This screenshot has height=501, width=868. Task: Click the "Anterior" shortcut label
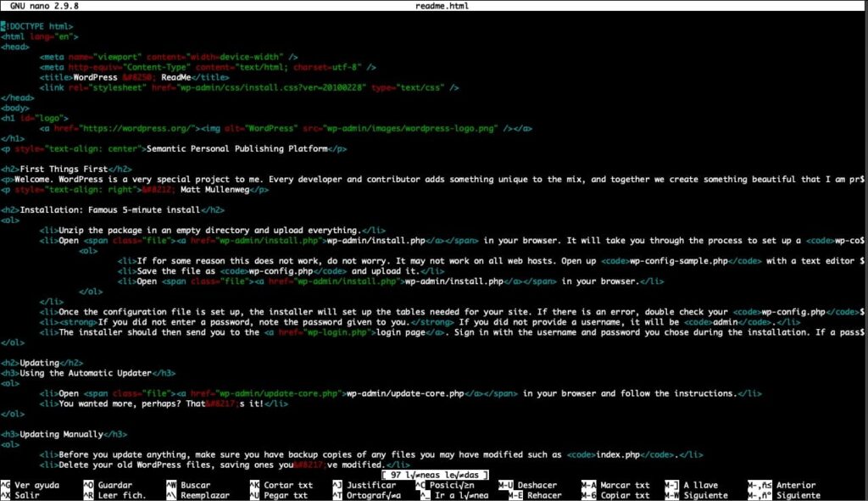pos(795,485)
